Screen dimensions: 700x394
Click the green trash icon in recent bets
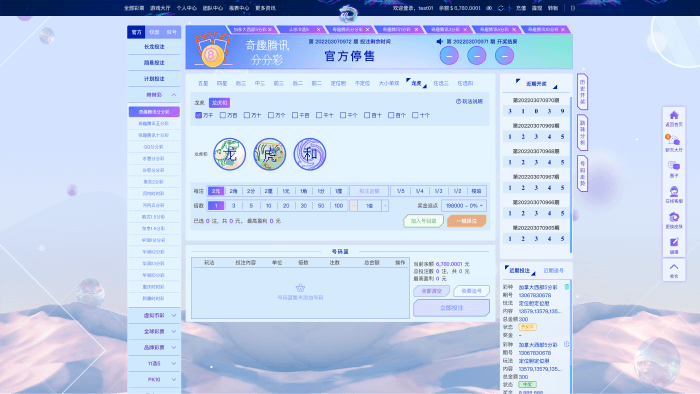pyautogui.click(x=567, y=287)
